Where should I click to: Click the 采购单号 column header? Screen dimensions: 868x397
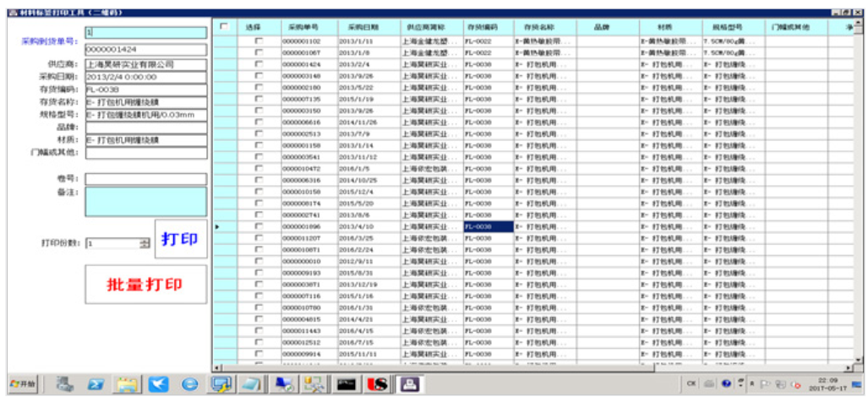coord(309,27)
